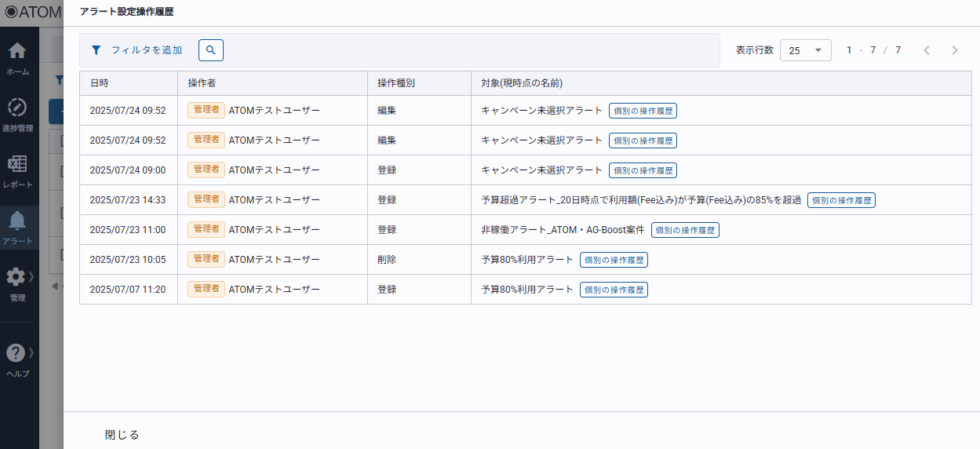Open the 進捗管理 progress sidebar icon

17,108
